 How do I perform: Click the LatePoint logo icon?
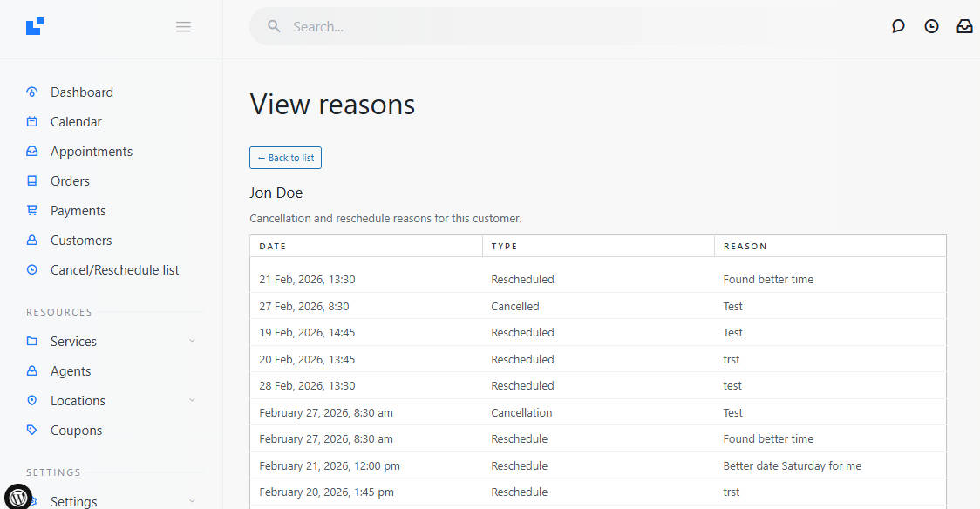coord(35,27)
